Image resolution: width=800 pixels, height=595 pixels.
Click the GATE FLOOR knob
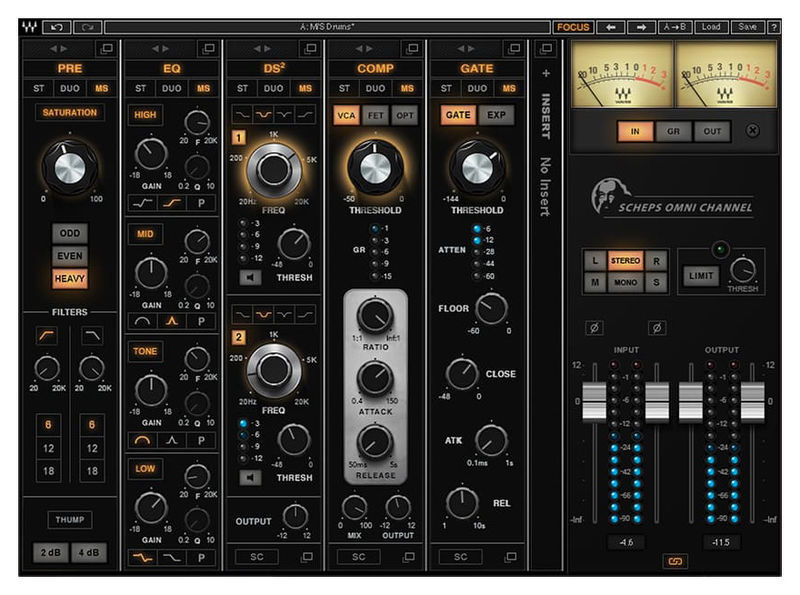tap(491, 308)
